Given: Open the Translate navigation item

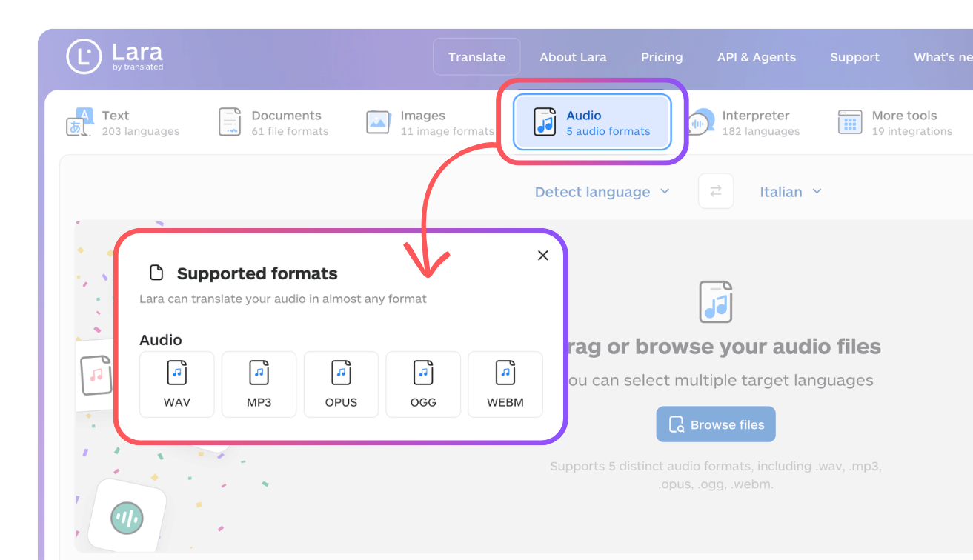Looking at the screenshot, I should click(476, 57).
